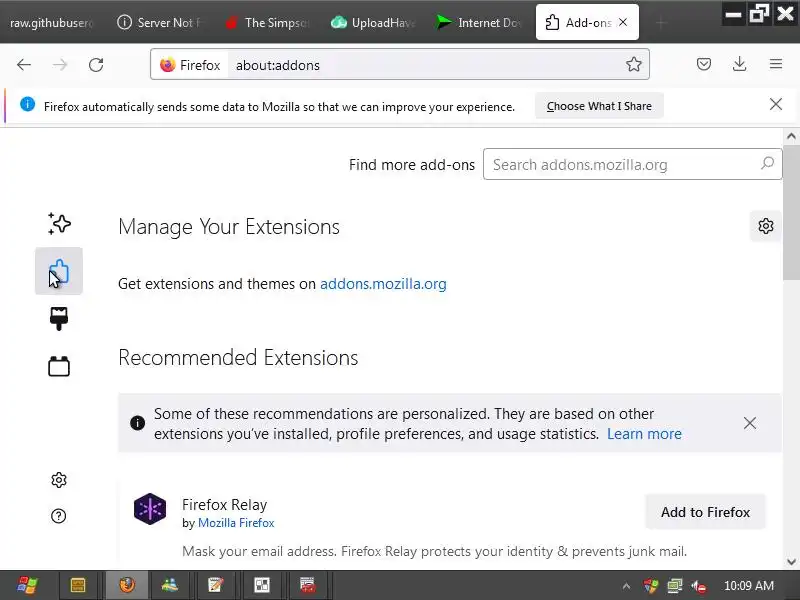Open addons.mozilla.org link

[383, 284]
